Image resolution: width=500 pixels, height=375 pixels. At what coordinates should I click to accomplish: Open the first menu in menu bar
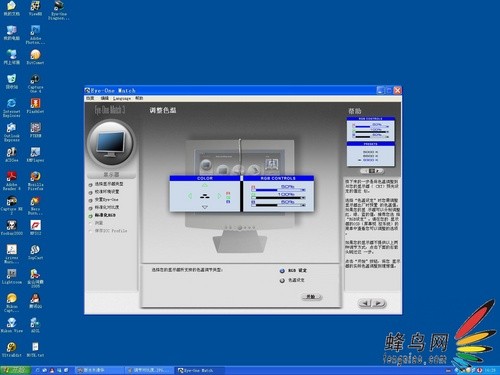[90, 98]
